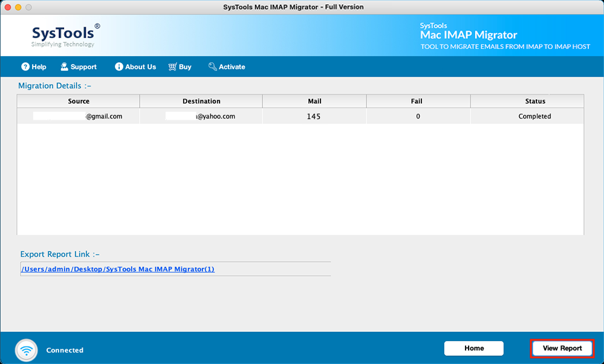Click the Connected status text
Viewport: 604px width, 364px height.
click(65, 350)
